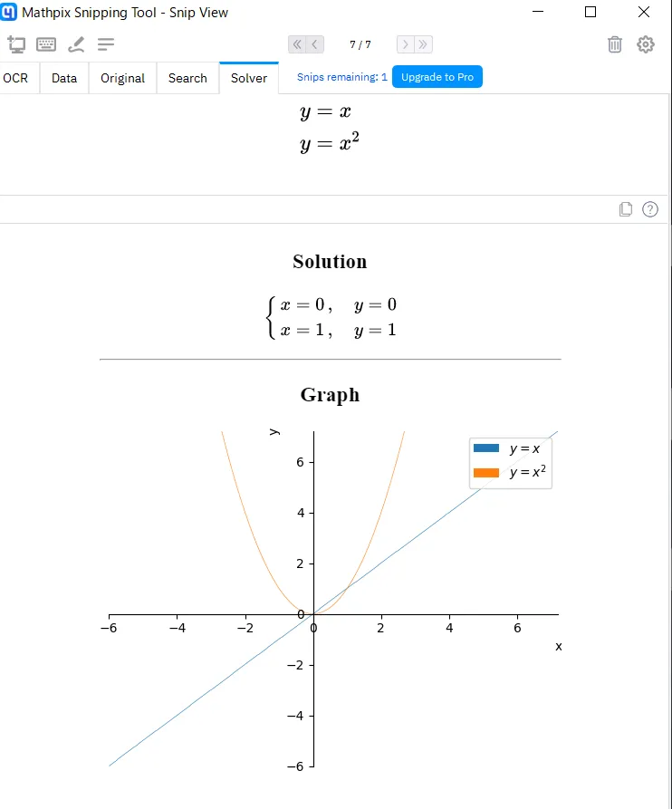Open the settings gear
Viewport: 672px width, 809px height.
point(646,44)
